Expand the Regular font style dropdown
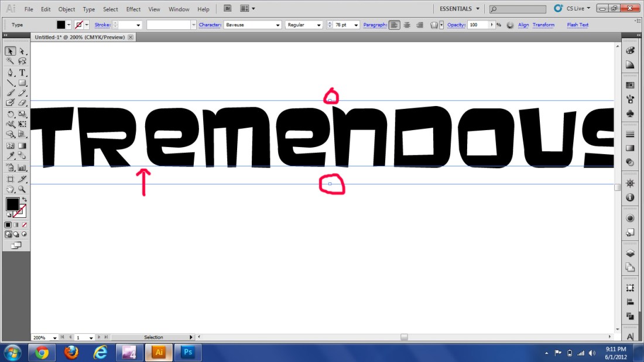Screen dimensions: 644x362 [x=319, y=25]
